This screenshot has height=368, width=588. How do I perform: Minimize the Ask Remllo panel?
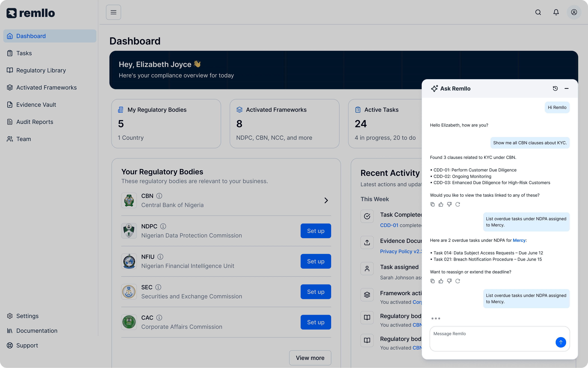566,88
